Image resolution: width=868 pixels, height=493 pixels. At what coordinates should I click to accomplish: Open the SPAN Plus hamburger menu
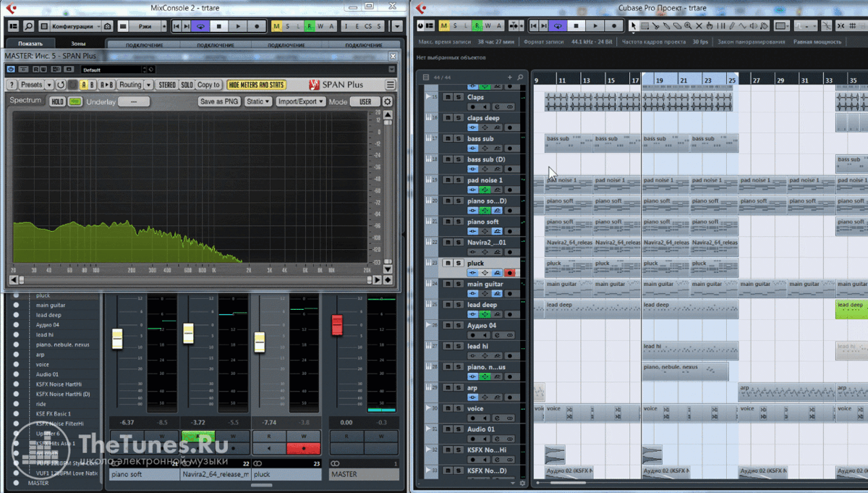[x=391, y=85]
